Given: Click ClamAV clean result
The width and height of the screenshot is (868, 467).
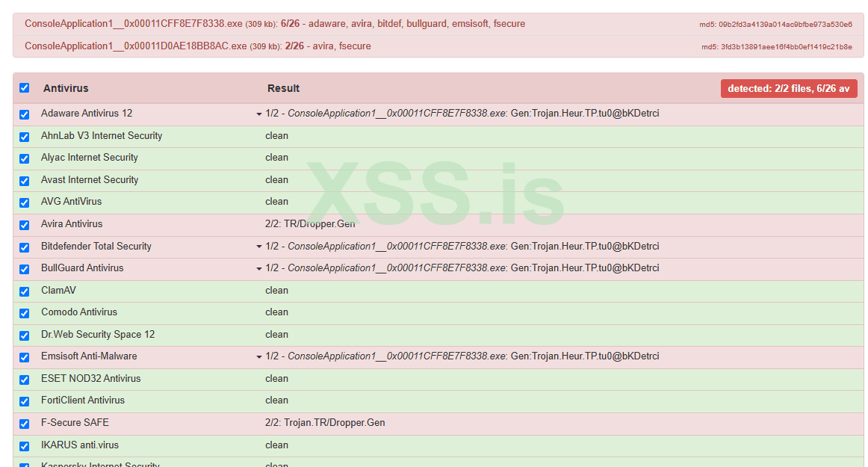Looking at the screenshot, I should (277, 290).
